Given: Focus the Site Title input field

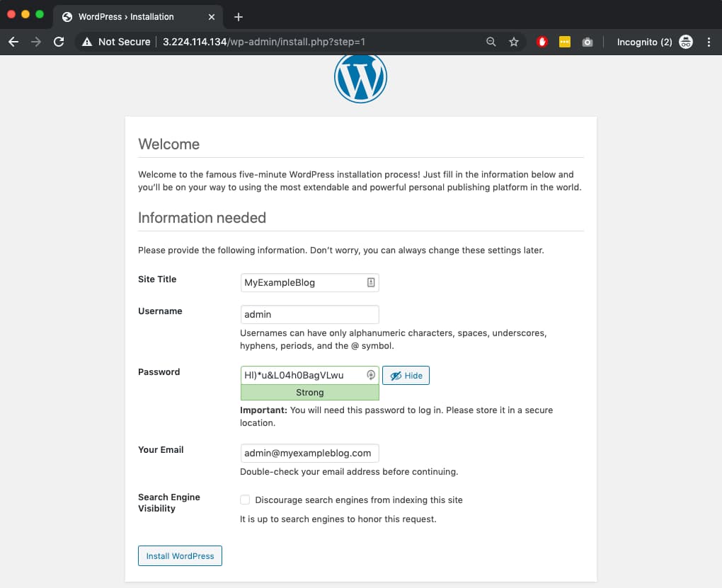Looking at the screenshot, I should [x=309, y=283].
